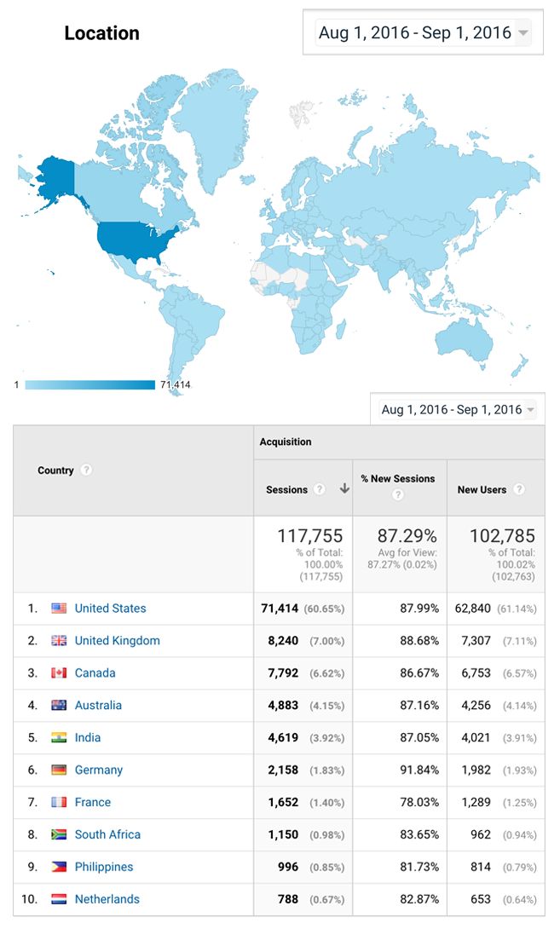Click the % New Sessions help icon
This screenshot has height=929, width=560.
coord(398,494)
